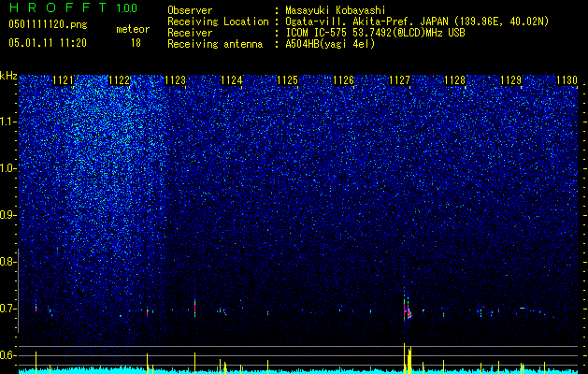The image size is (588, 374).
Task: Click the 0.9 frequency axis label
Action: pos(8,215)
